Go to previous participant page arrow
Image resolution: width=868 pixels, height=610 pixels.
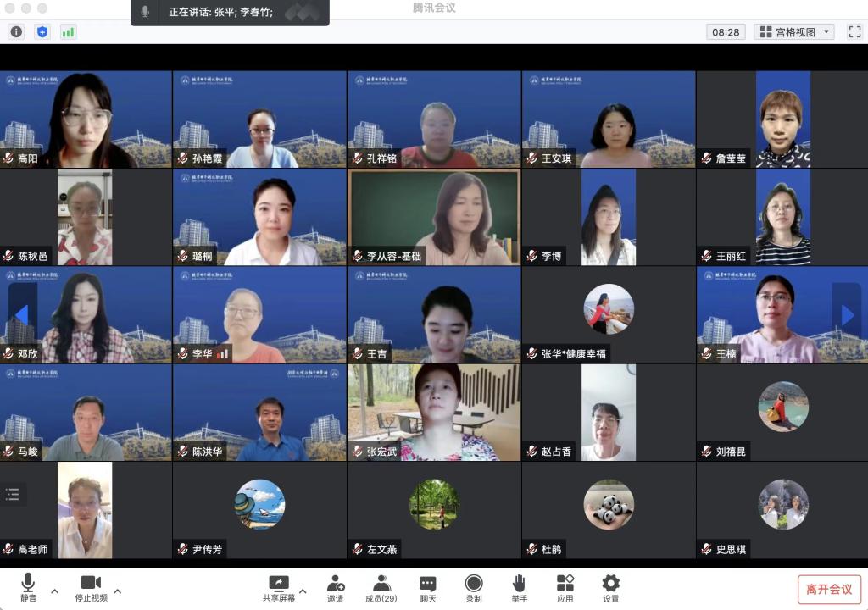coord(21,313)
